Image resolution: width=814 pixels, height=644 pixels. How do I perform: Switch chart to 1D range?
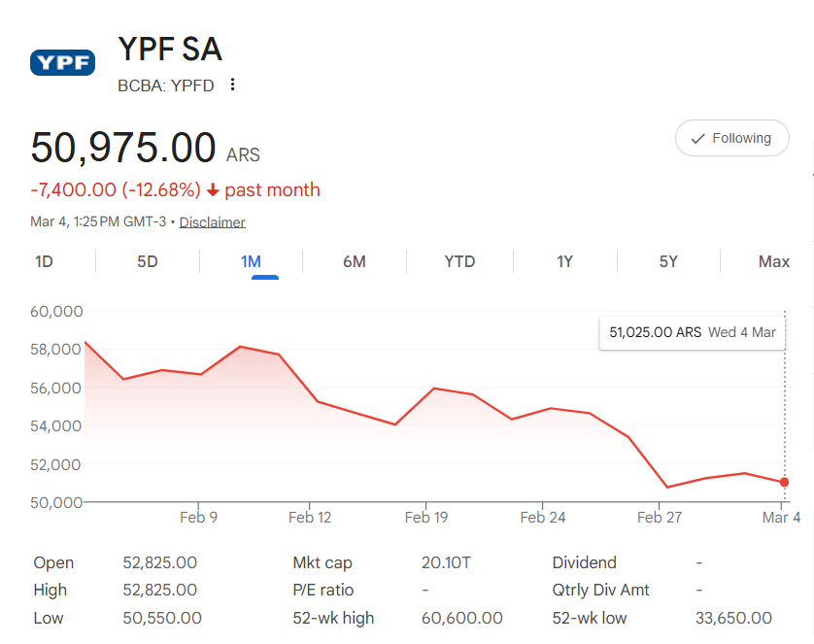[x=44, y=261]
